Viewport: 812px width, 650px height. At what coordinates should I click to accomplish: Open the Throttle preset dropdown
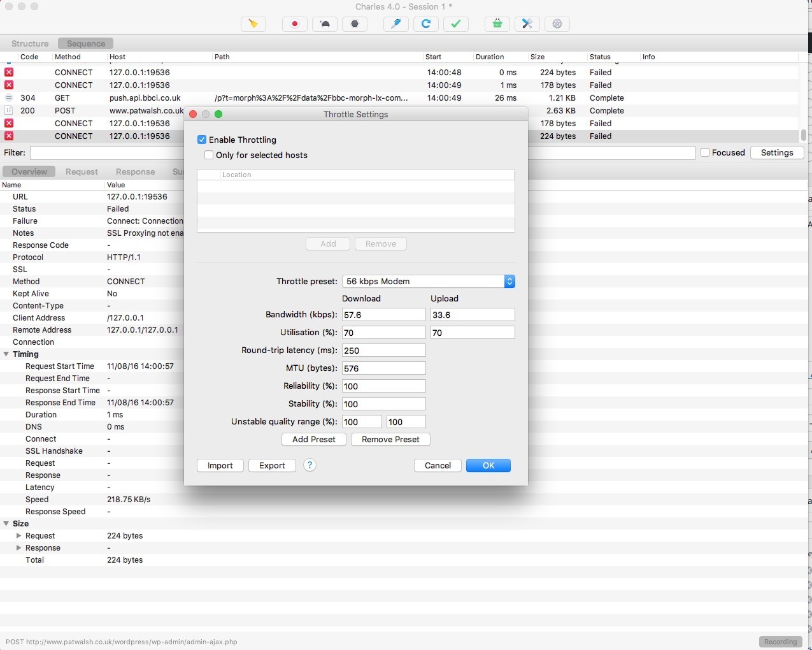coord(429,281)
